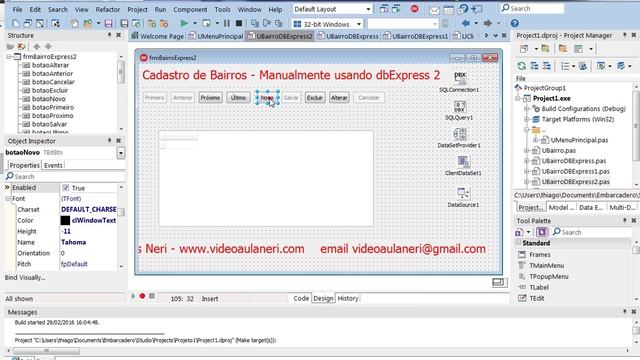Open the Object Inspector component selector dropdown

pyautogui.click(x=121, y=153)
